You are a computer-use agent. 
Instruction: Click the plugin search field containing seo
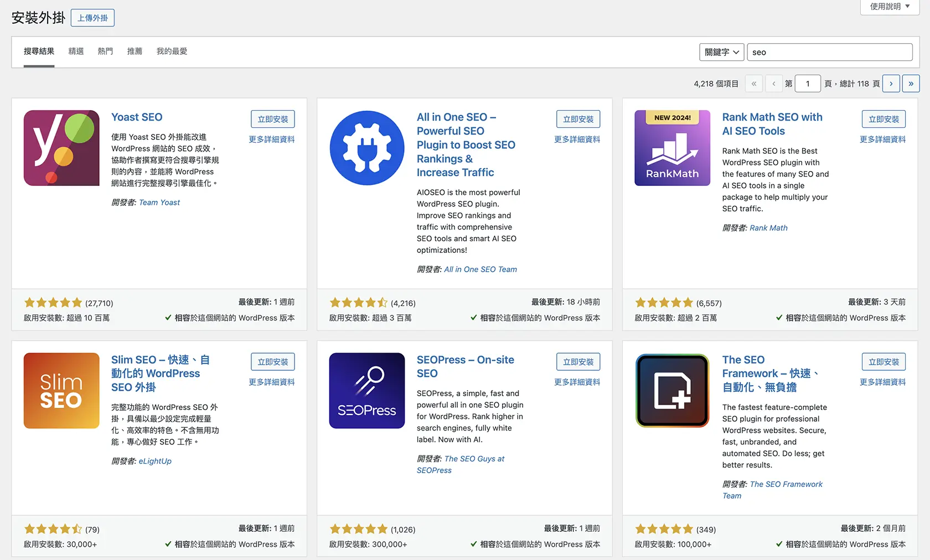coord(830,52)
